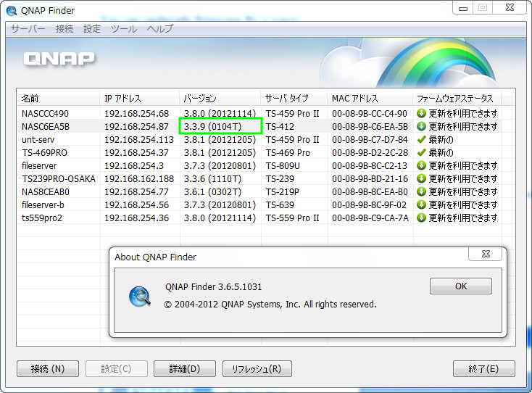Sort by the 名前 column header
Image resolution: width=532 pixels, height=393 pixels.
coord(59,99)
